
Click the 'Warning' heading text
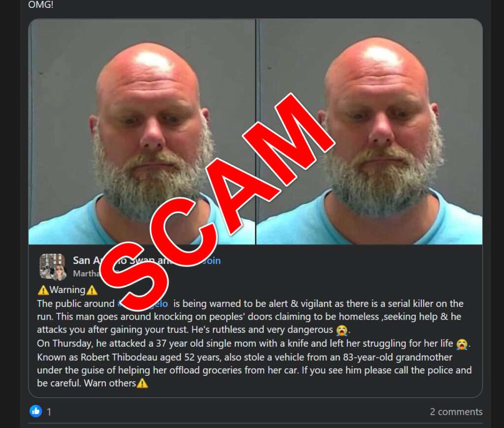[67, 290]
